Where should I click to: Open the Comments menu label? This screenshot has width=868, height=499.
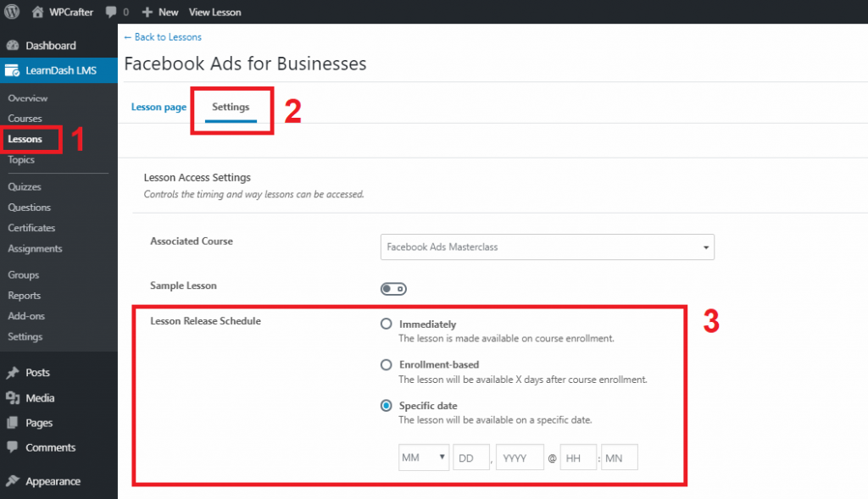click(x=50, y=447)
